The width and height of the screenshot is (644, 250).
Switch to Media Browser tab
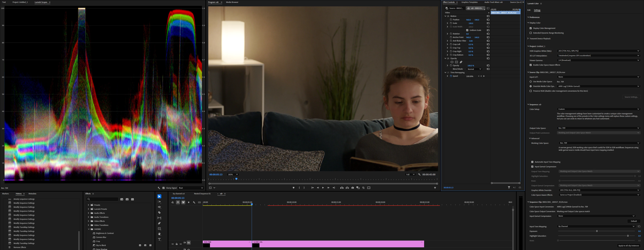click(232, 2)
